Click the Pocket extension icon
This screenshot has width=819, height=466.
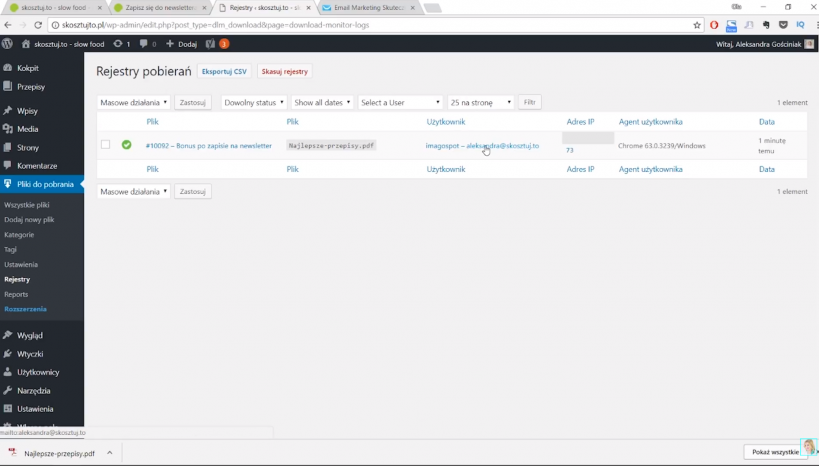tap(783, 25)
